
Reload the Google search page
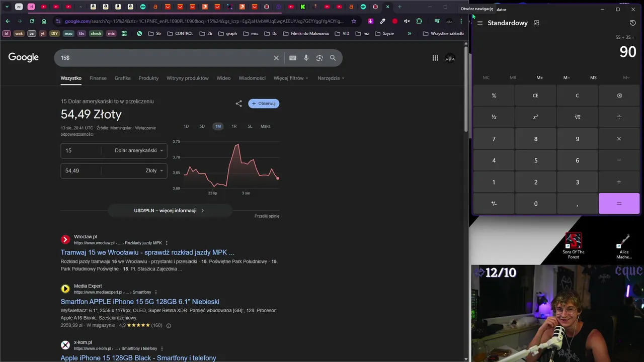coord(32,21)
